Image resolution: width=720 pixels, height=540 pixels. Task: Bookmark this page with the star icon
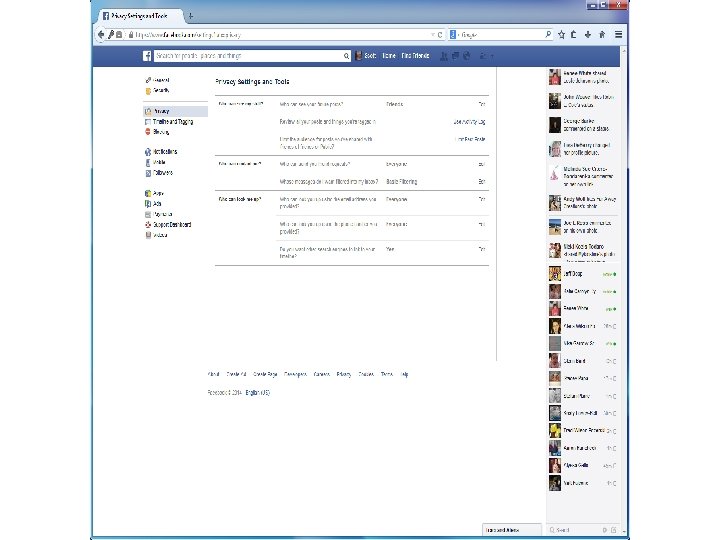(x=561, y=34)
